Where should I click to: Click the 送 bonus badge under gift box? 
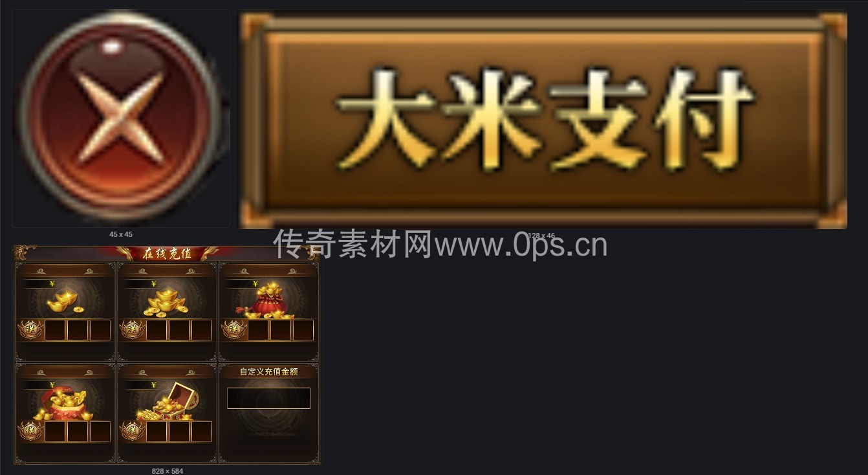pos(30,431)
